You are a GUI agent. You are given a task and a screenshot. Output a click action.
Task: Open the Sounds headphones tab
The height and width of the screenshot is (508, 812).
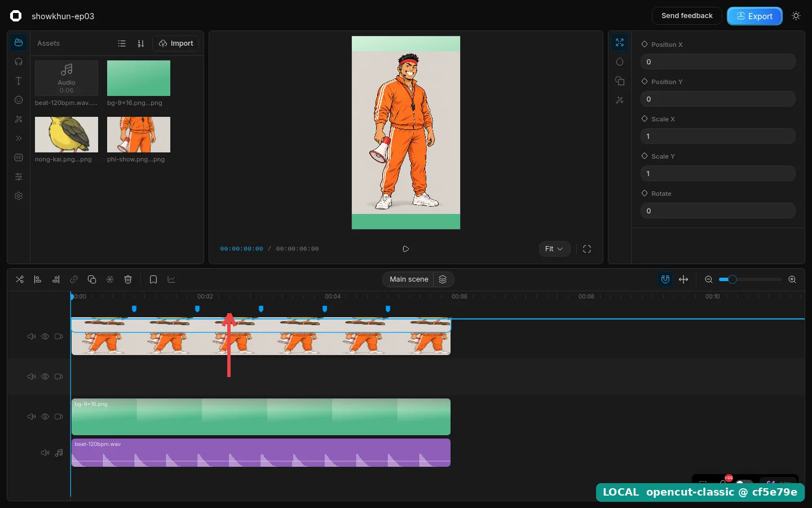[19, 62]
